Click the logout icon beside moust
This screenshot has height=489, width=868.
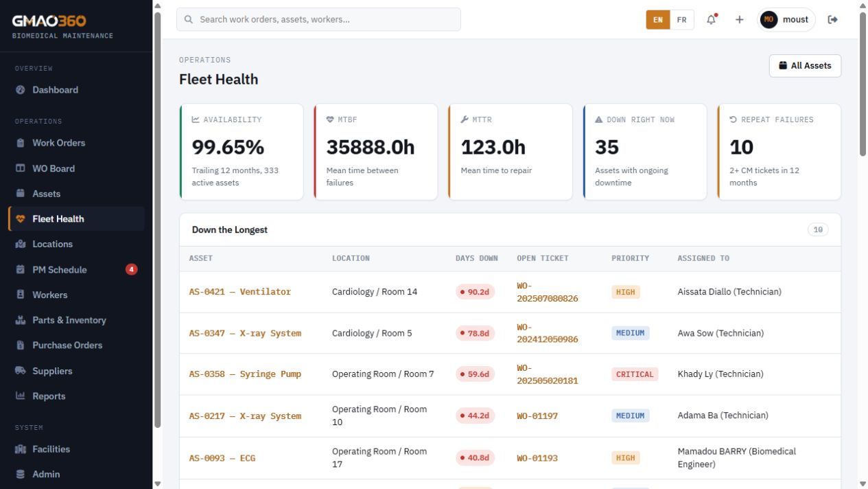(833, 19)
